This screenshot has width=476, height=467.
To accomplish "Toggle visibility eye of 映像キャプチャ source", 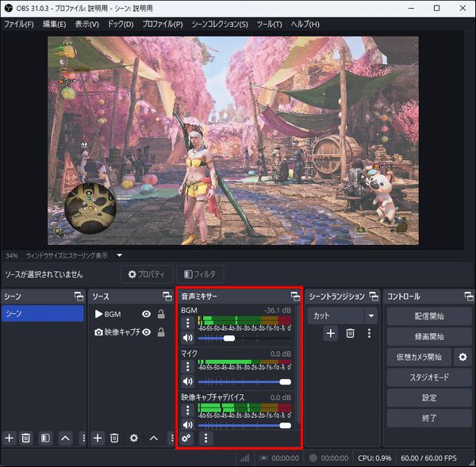I will tap(146, 332).
